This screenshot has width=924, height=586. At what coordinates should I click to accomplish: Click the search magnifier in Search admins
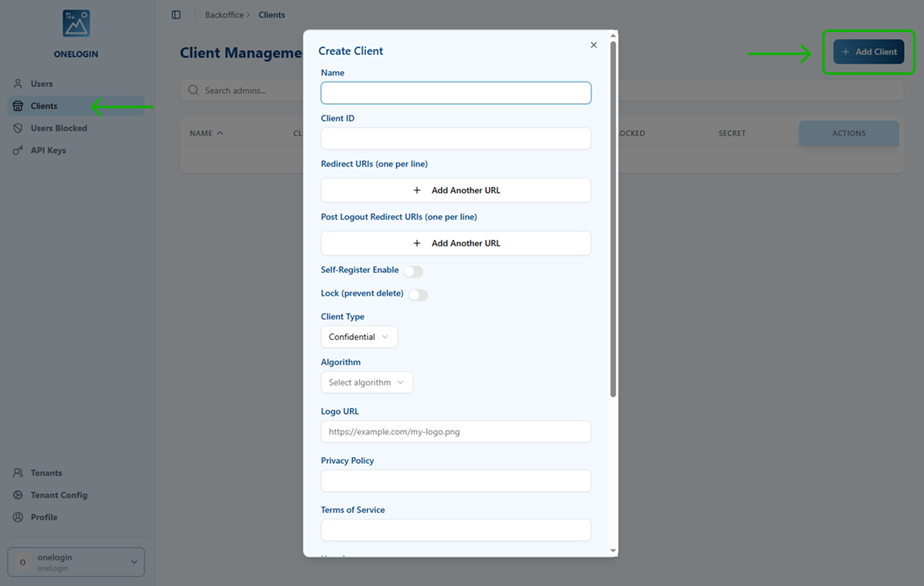(x=193, y=90)
